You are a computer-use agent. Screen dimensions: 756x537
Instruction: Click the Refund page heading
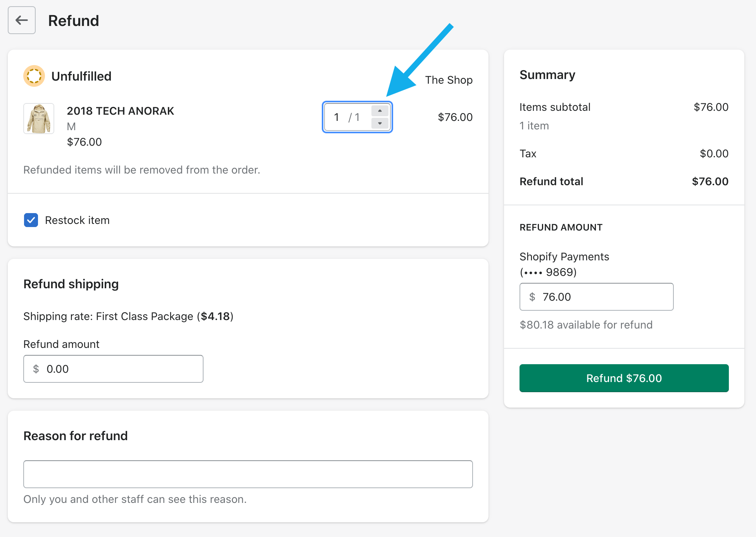coord(74,21)
